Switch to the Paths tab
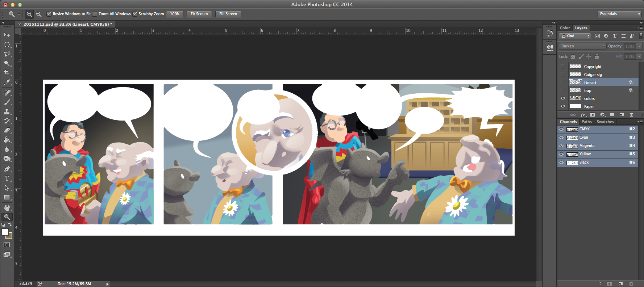This screenshot has height=287, width=644. [586, 122]
